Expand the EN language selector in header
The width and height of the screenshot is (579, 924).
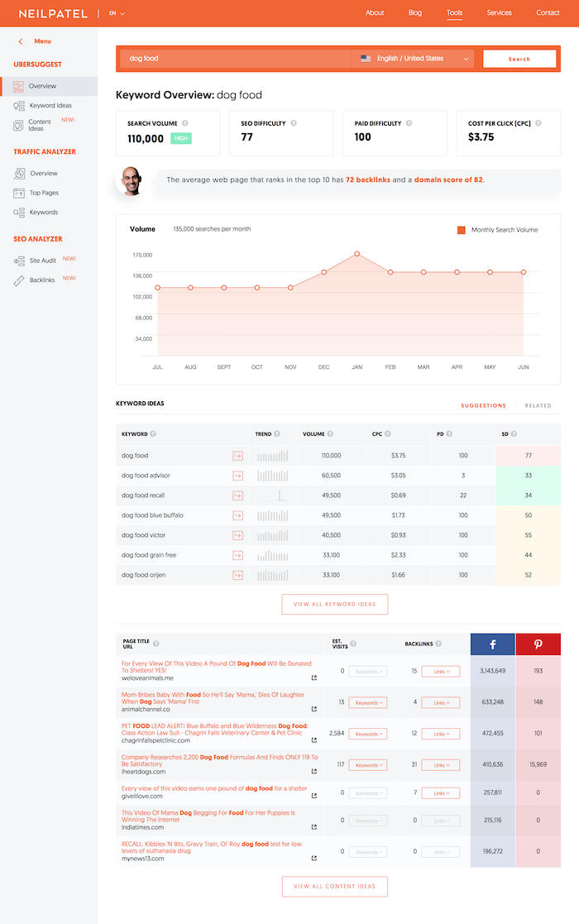116,13
